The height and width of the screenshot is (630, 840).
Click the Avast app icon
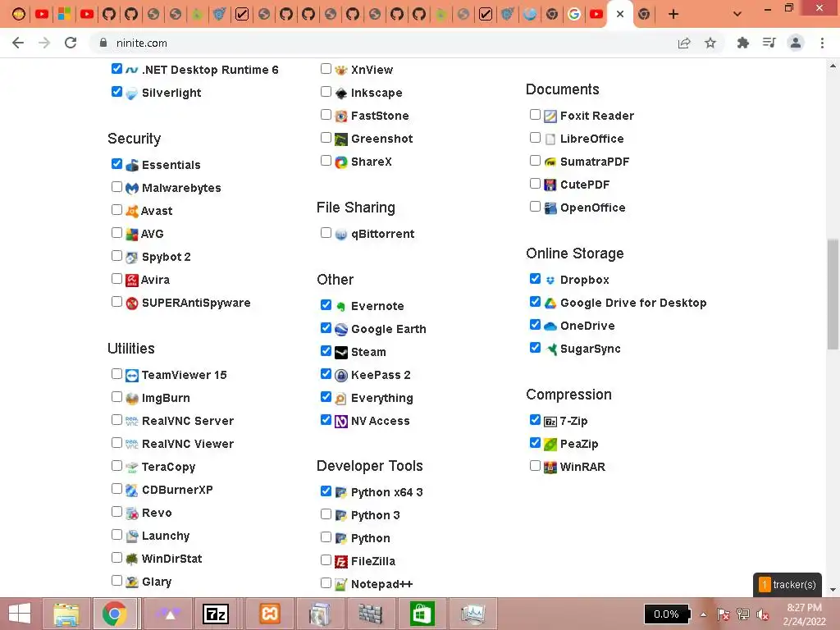[x=132, y=211]
